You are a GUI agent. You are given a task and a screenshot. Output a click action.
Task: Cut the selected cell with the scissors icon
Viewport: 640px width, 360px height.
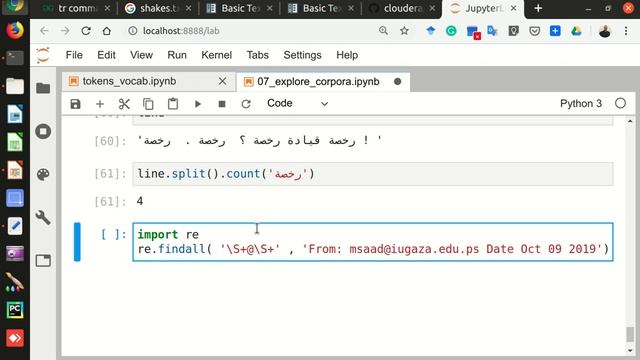[x=124, y=104]
